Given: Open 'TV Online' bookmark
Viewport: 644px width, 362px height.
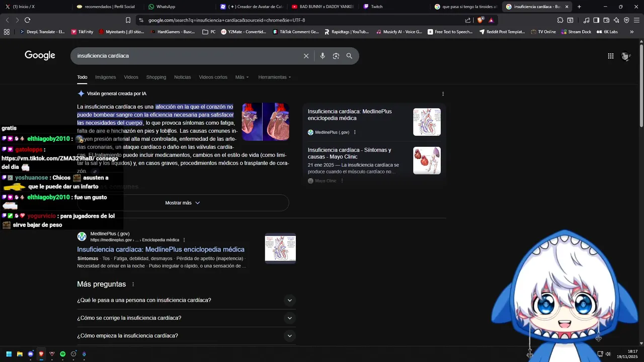Looking at the screenshot, I should [x=543, y=32].
